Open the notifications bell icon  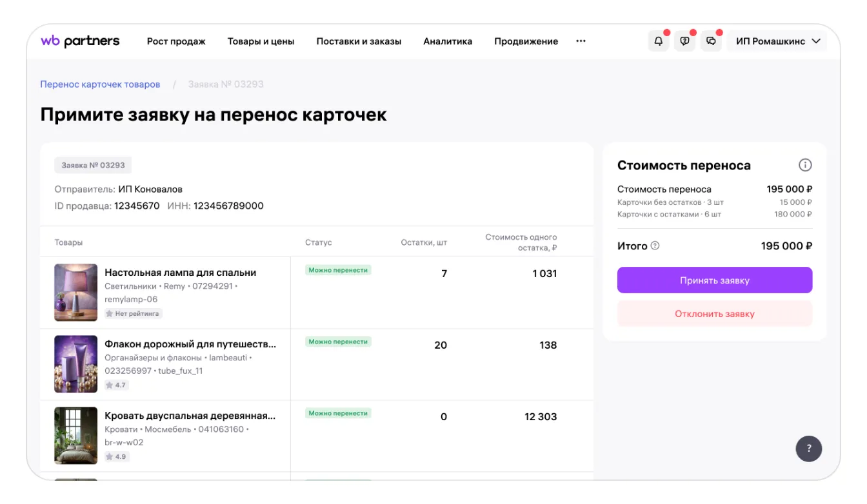658,41
